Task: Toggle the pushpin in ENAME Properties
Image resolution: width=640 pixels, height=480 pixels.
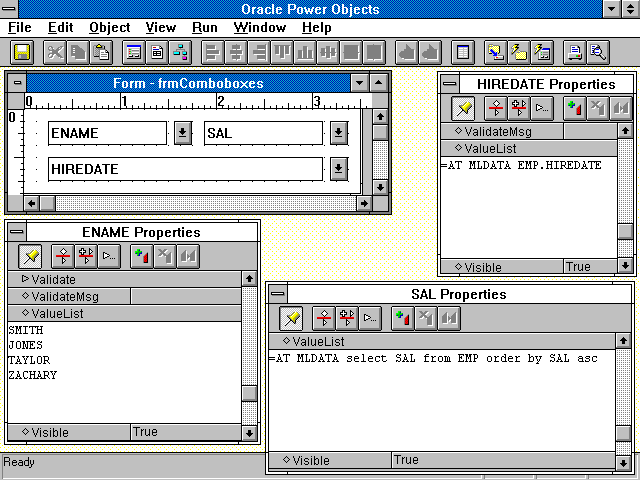Action: pyautogui.click(x=30, y=256)
